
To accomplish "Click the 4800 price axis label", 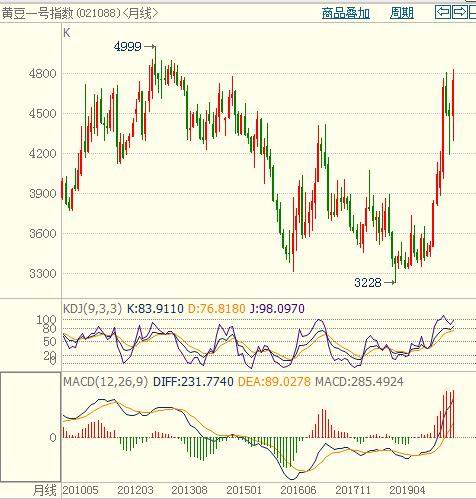I will [x=43, y=74].
